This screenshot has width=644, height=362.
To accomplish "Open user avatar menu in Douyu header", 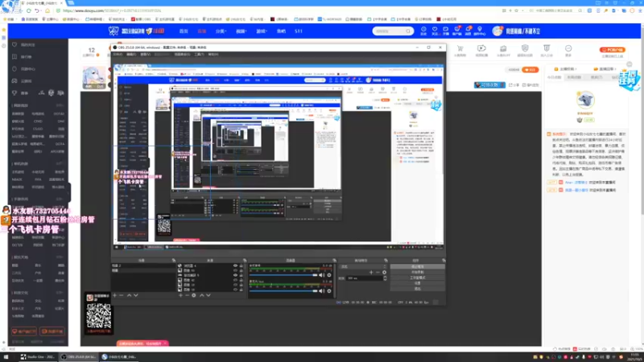I will pyautogui.click(x=497, y=31).
